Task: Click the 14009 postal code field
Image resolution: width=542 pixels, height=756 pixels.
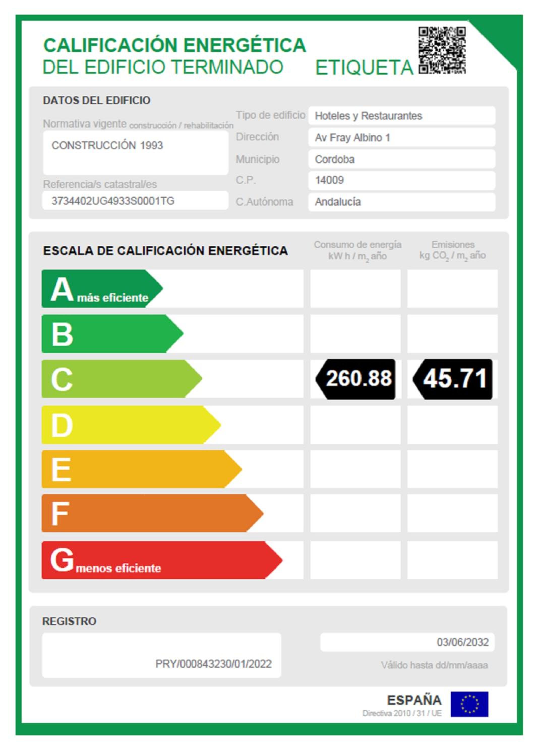Action: [x=402, y=180]
